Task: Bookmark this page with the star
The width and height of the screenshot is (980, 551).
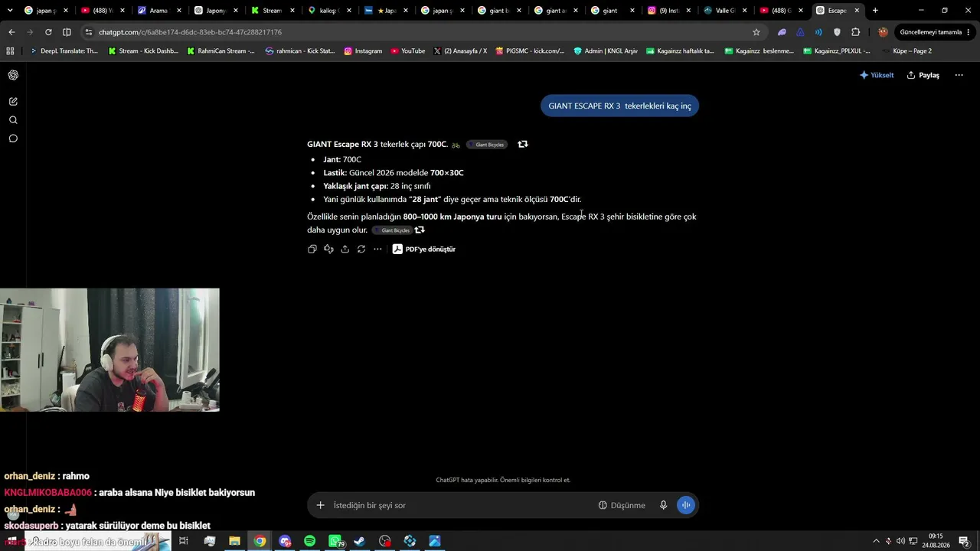Action: coord(756,32)
